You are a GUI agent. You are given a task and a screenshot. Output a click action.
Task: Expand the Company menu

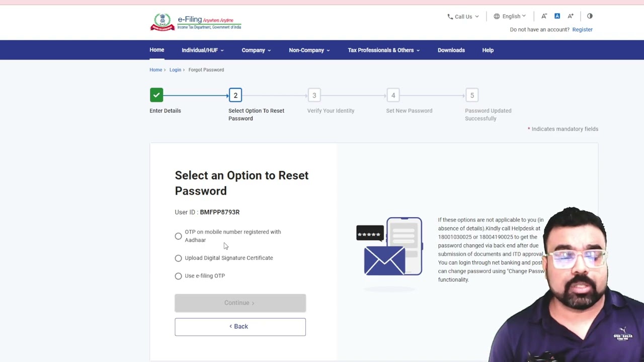256,50
